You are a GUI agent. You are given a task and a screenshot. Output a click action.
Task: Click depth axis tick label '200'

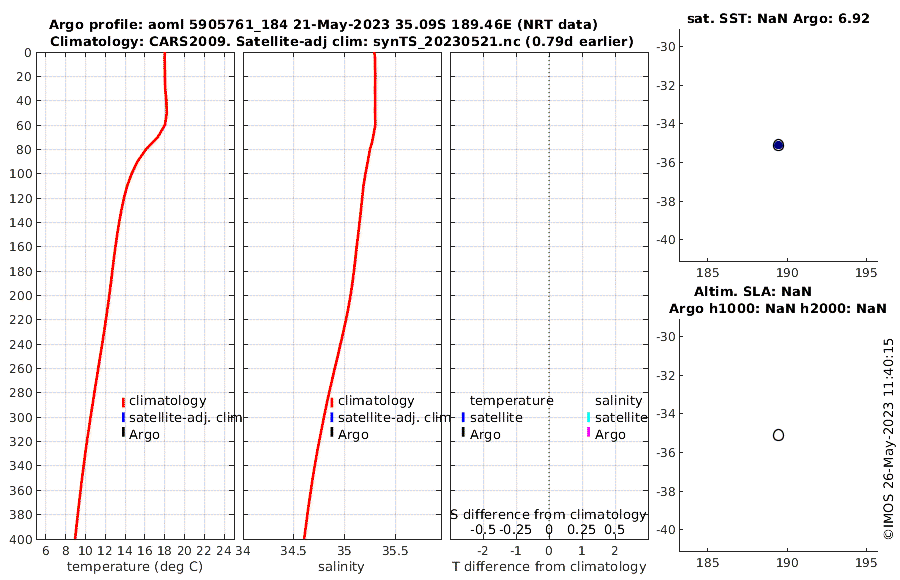point(21,295)
